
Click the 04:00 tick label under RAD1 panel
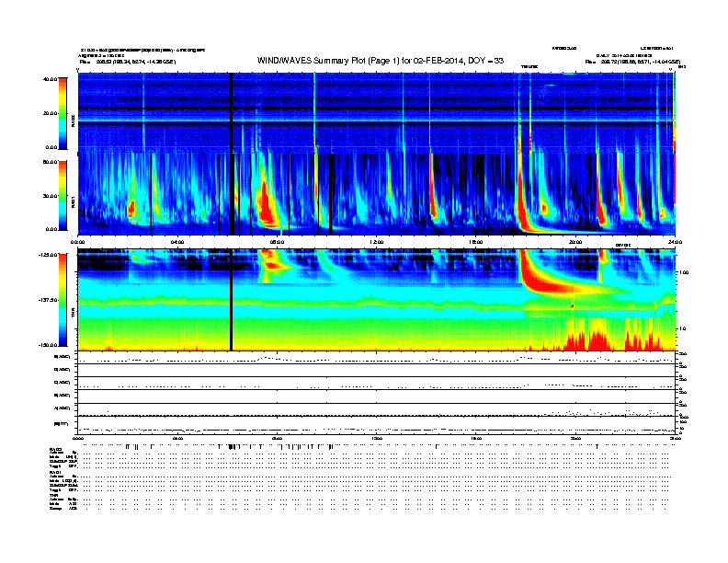(177, 242)
